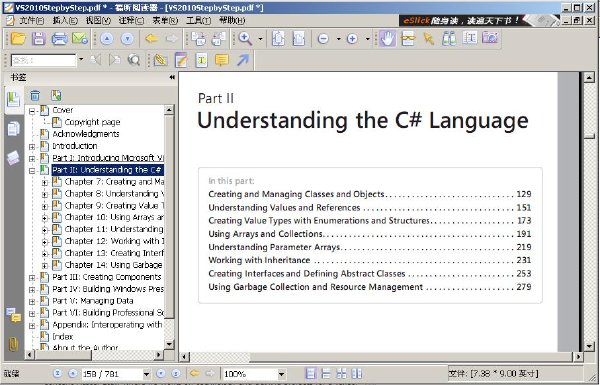The width and height of the screenshot is (600, 385).
Task: Go back to previous view with yellow arrow in top toolbar
Action: (x=152, y=39)
